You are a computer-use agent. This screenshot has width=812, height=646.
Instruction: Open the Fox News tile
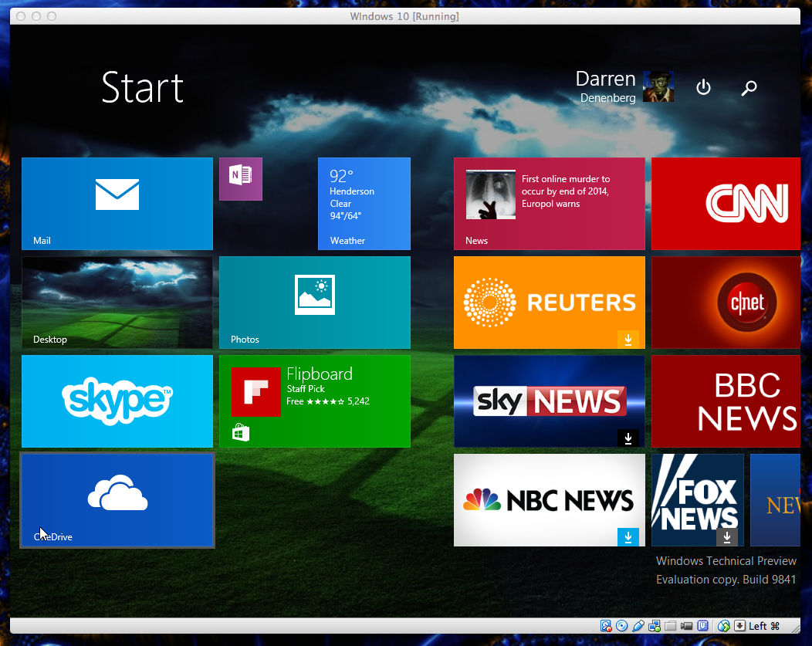[x=698, y=500]
